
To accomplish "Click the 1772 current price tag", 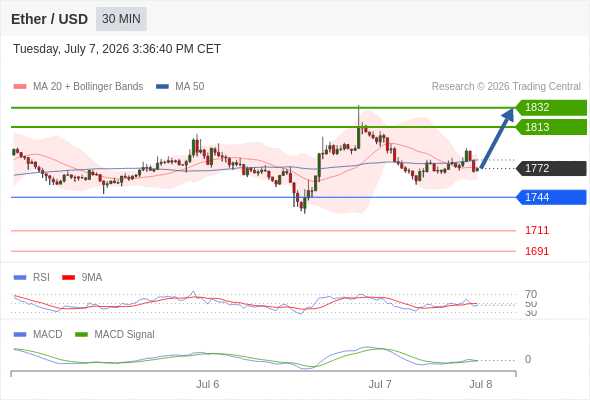I will tap(551, 168).
